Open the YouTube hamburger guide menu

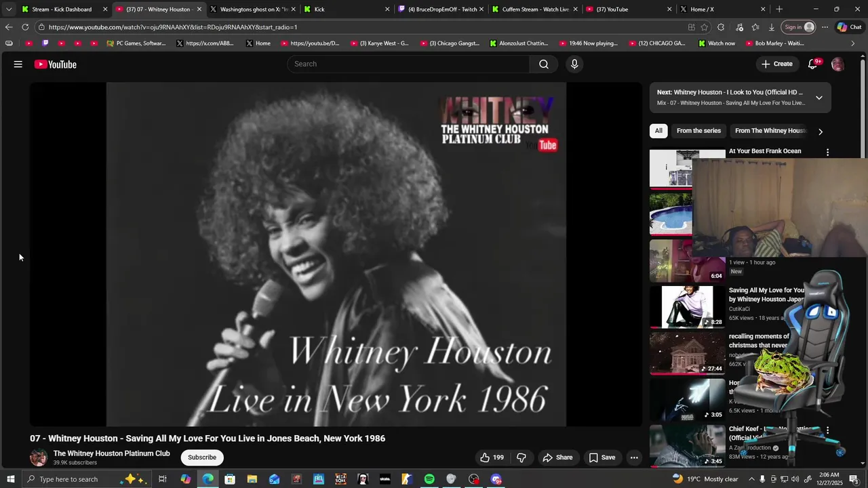point(18,64)
